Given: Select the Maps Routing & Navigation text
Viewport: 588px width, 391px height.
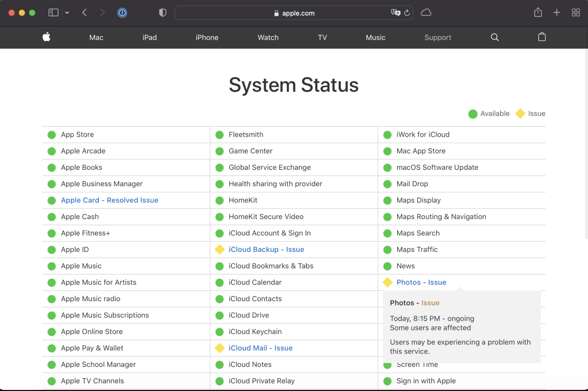Looking at the screenshot, I should click(x=441, y=217).
